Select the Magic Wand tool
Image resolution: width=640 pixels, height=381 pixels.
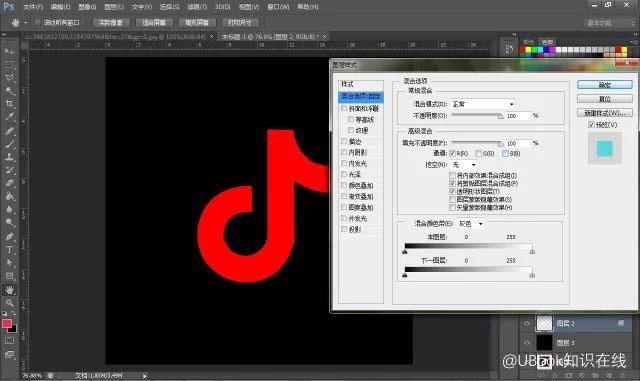pos(9,91)
